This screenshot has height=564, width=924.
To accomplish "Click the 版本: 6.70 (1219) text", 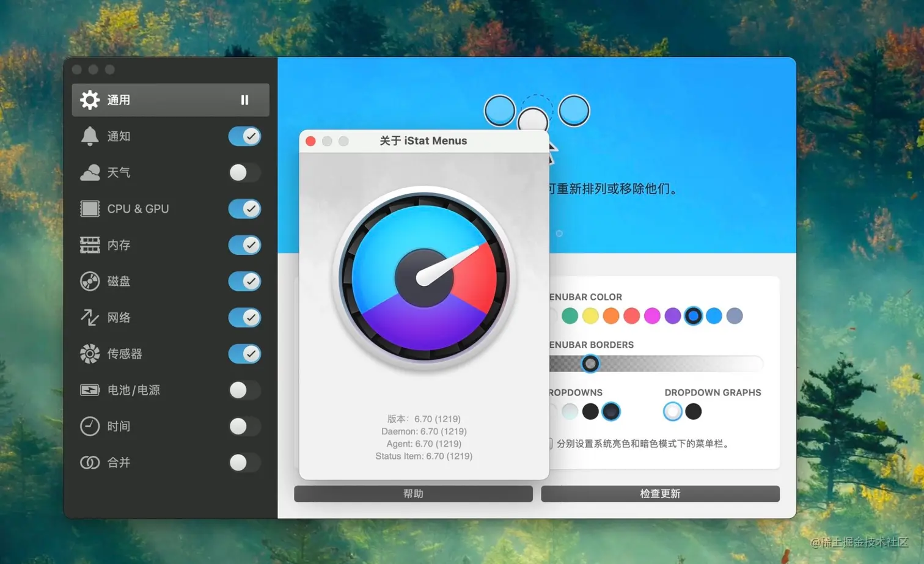I will (424, 419).
